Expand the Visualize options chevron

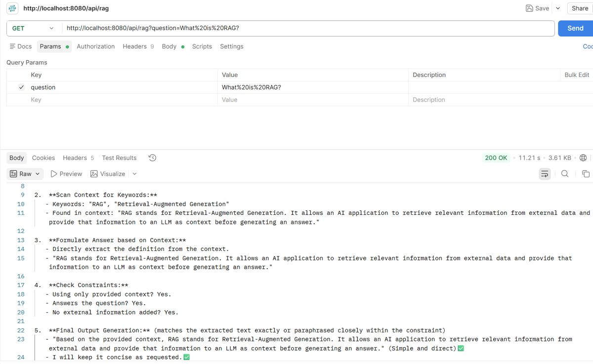point(134,174)
